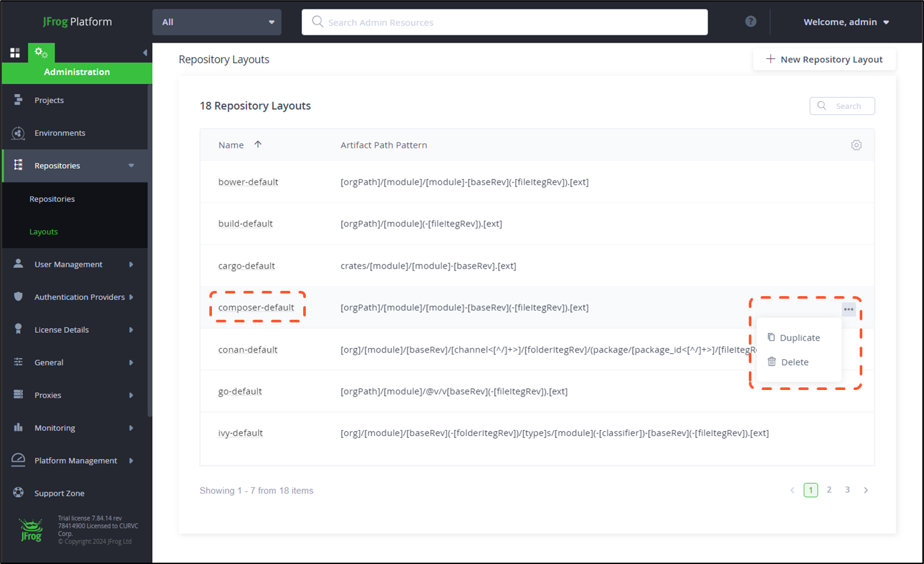Click the General settings sliders icon
The height and width of the screenshot is (564, 924).
pos(18,362)
